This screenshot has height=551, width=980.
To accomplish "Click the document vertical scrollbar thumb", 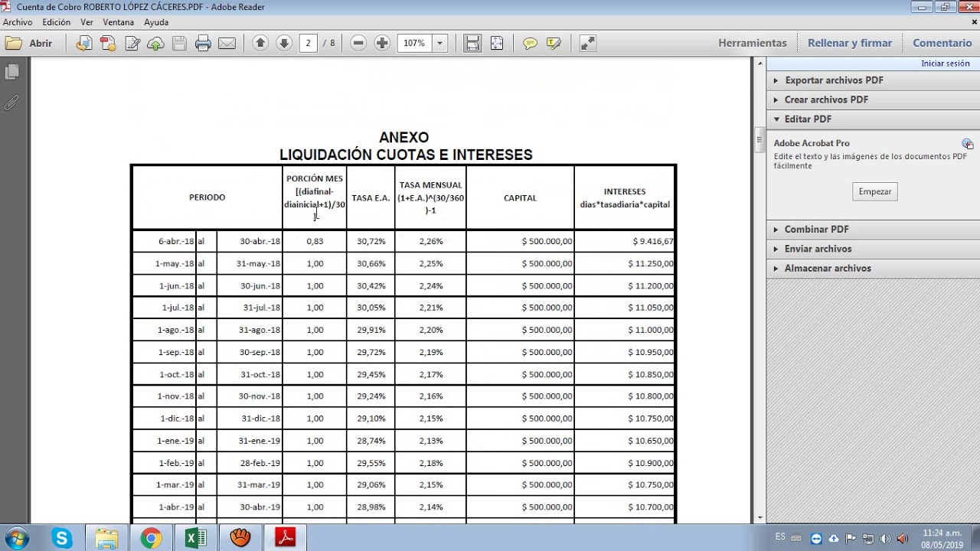I will 759,139.
